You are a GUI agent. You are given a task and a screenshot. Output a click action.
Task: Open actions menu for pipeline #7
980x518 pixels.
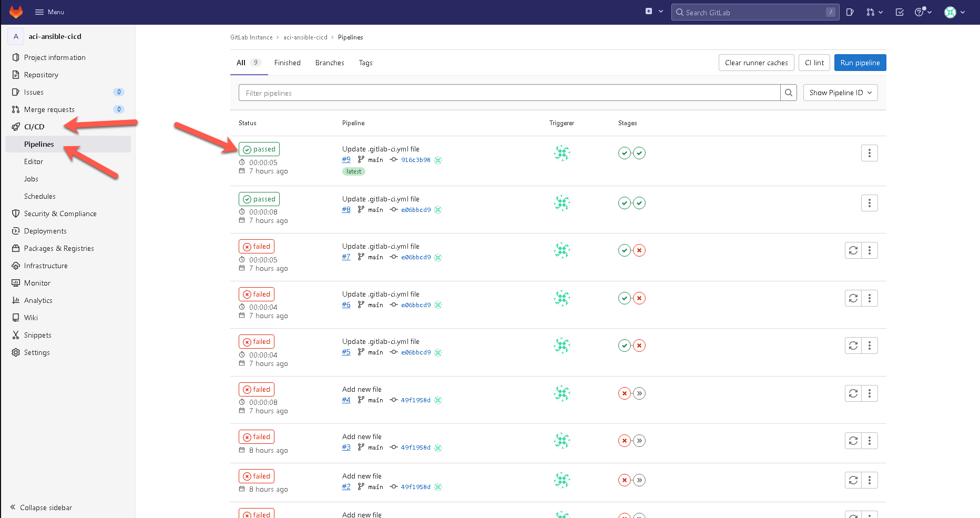pos(870,250)
